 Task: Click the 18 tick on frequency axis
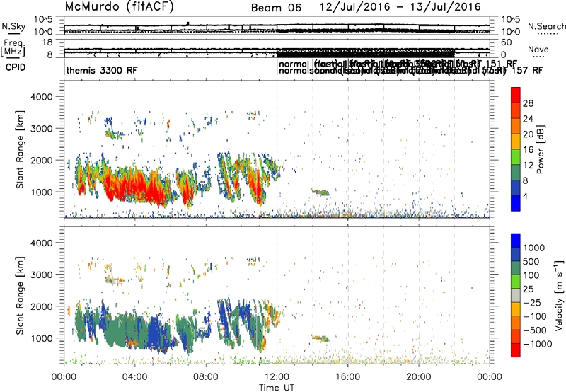(47, 42)
